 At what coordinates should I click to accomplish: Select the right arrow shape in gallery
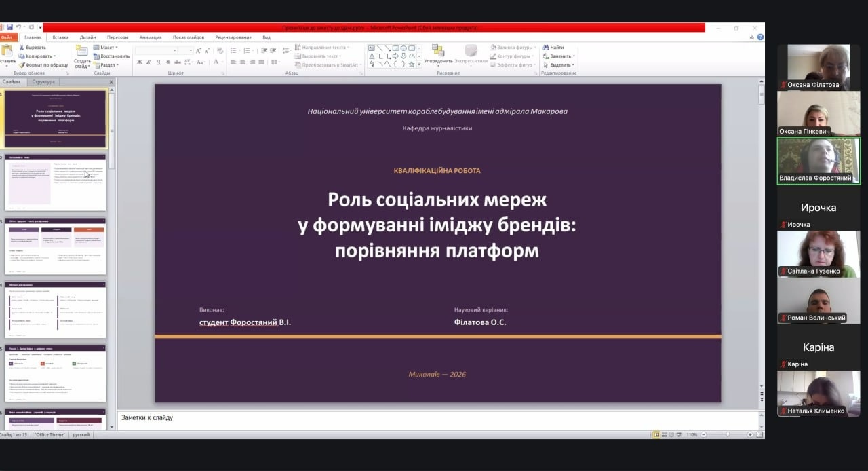tap(395, 56)
